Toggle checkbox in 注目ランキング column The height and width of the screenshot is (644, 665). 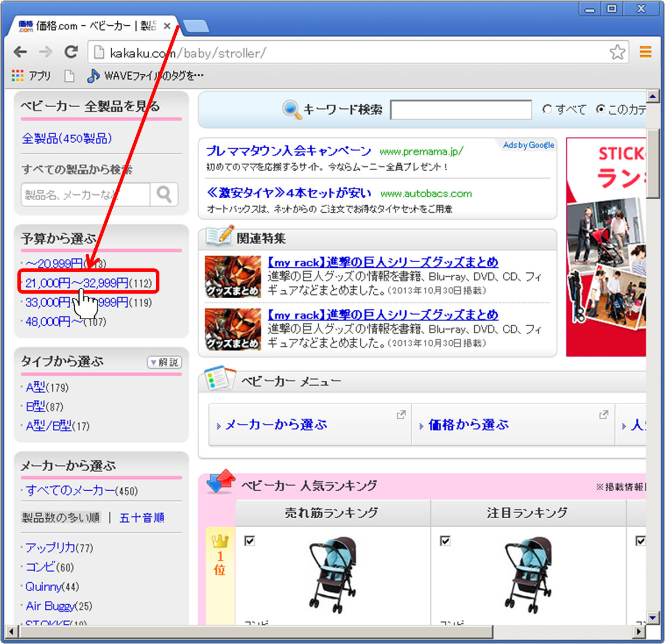click(x=445, y=541)
